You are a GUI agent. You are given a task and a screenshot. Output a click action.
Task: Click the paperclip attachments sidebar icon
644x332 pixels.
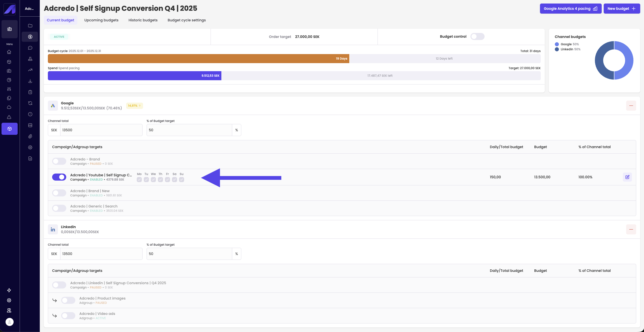30,136
